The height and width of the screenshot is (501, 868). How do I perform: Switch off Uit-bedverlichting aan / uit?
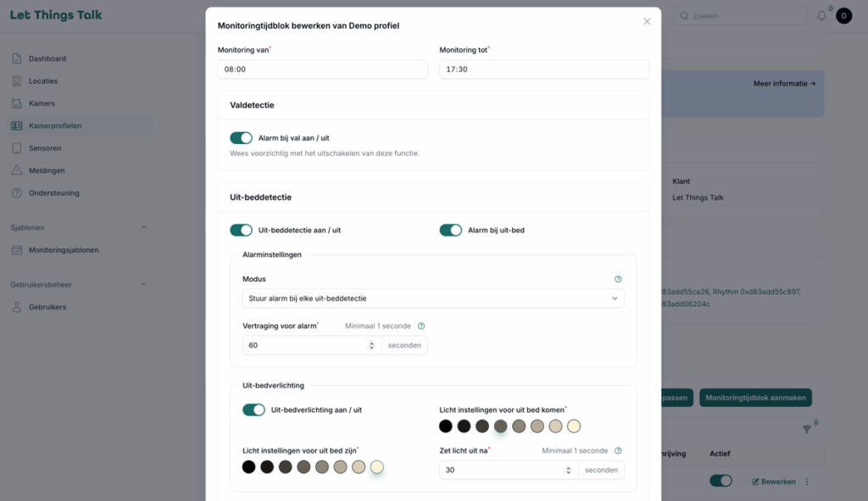click(x=253, y=409)
